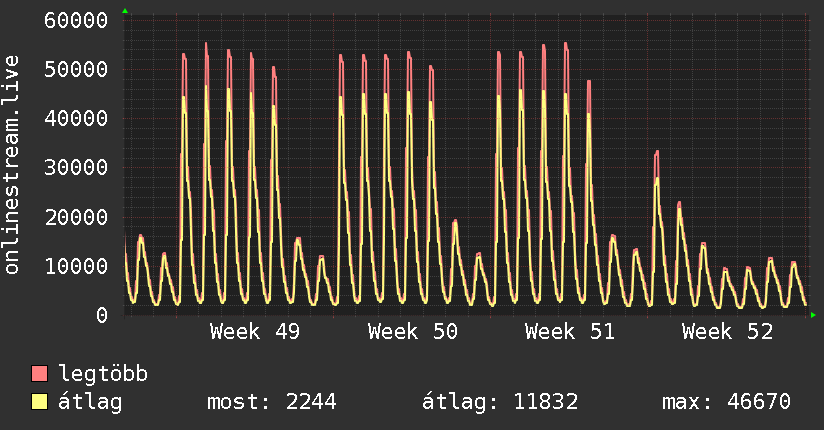The image size is (824, 430).
Task: Click the 50000 y-axis tick label
Action: click(76, 69)
